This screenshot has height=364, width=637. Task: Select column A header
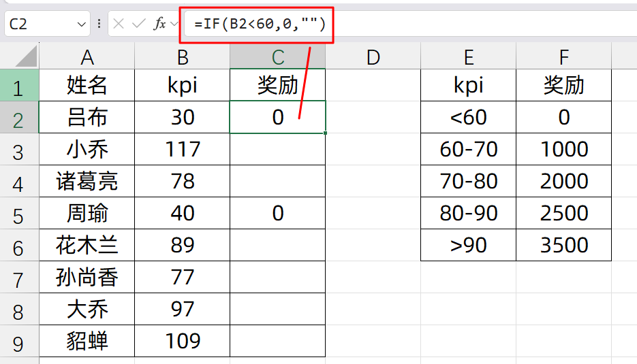pos(87,56)
